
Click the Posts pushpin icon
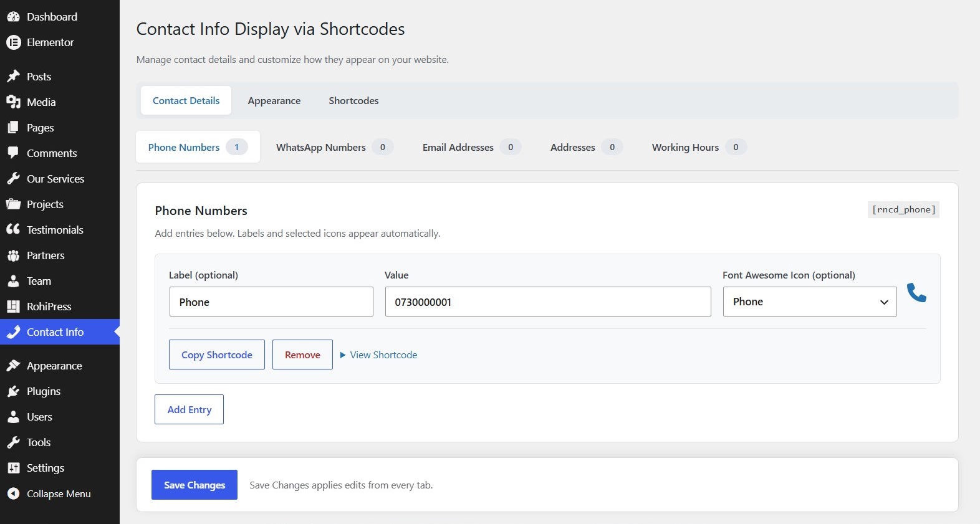pyautogui.click(x=13, y=77)
